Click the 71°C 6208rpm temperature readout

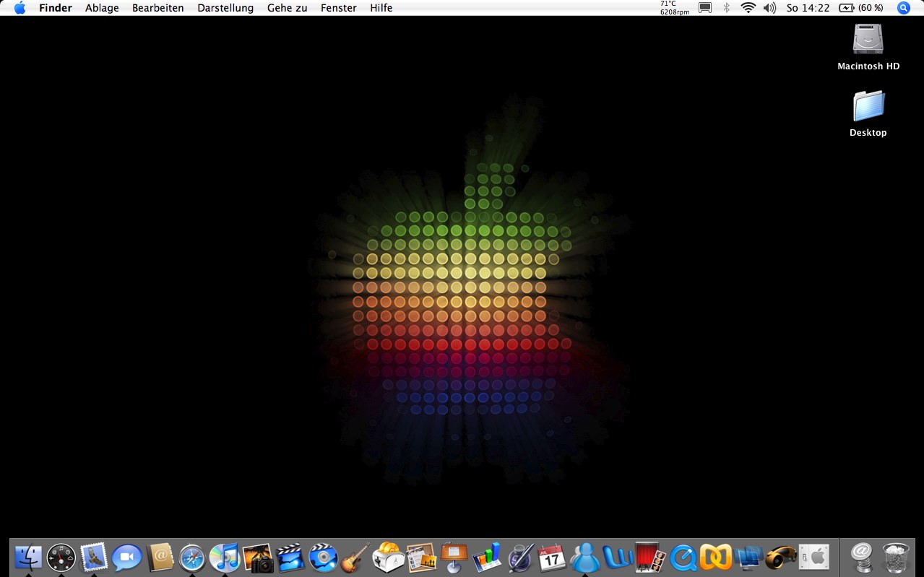(x=675, y=8)
